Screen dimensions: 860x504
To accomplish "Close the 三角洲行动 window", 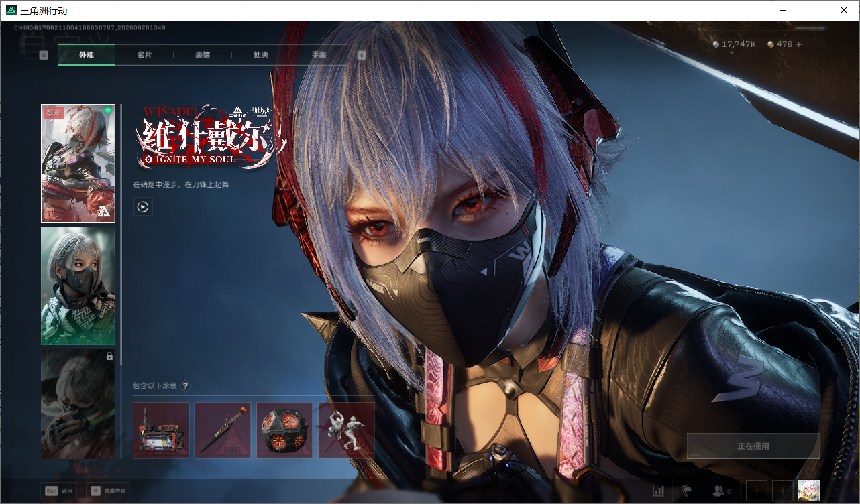I will pyautogui.click(x=844, y=10).
